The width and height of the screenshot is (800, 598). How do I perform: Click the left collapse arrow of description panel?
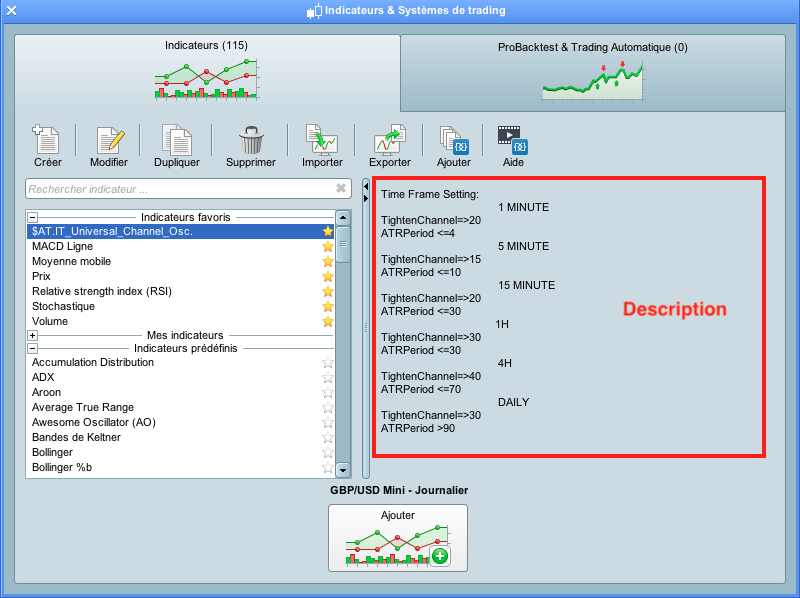[366, 187]
